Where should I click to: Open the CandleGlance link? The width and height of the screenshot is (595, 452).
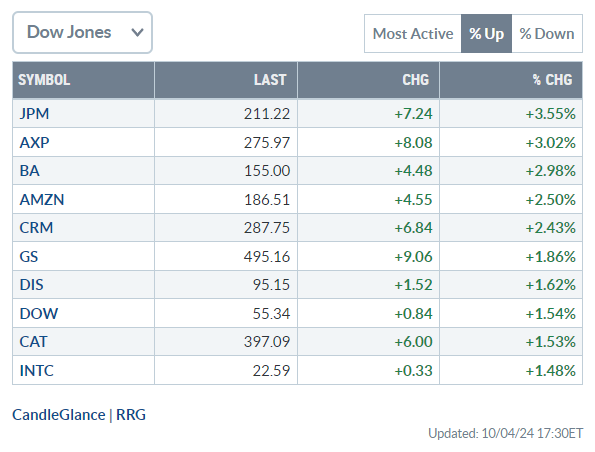pos(59,415)
